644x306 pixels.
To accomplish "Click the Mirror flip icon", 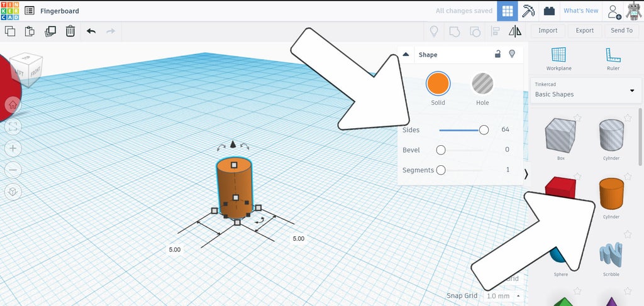I will [515, 31].
